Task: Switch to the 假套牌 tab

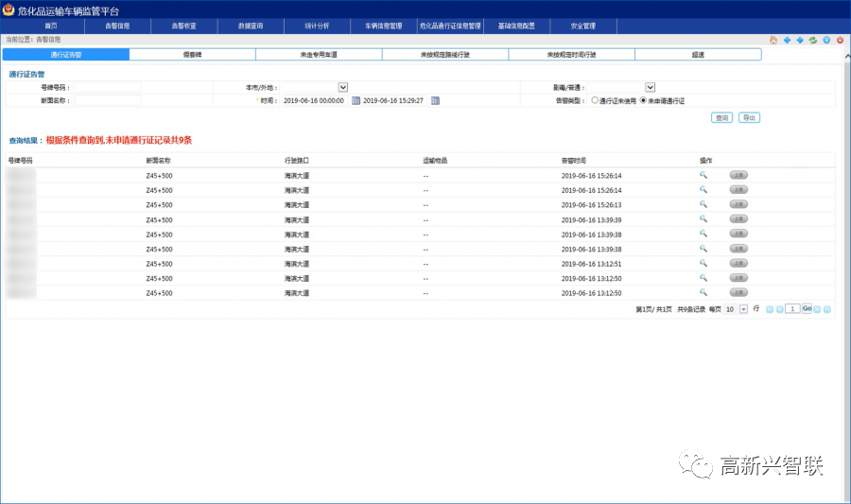Action: pyautogui.click(x=192, y=55)
